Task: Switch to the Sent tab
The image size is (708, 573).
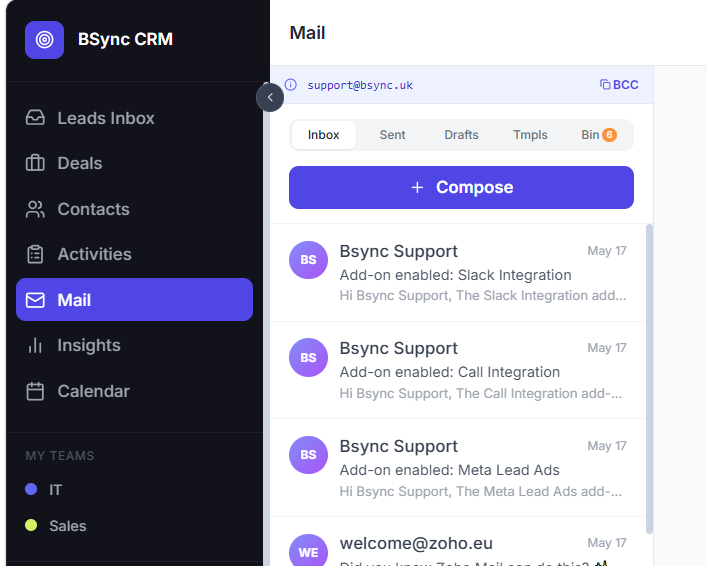Action: click(x=392, y=135)
